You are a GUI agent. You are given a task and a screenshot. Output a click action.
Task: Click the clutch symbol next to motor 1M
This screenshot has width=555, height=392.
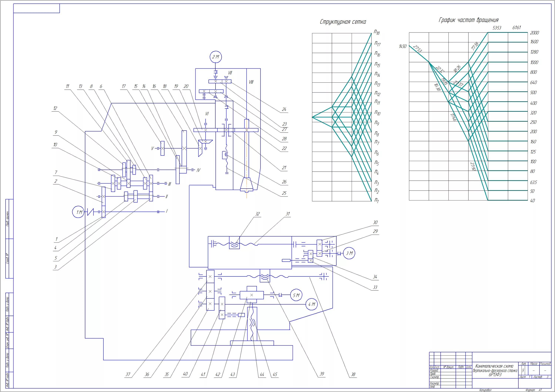pos(90,212)
